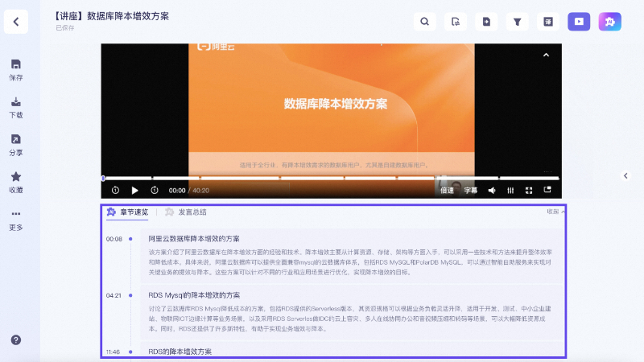Viewport: 644px width, 362px height.
Task: Open the 倍速 playback speed menu
Action: pos(447,191)
